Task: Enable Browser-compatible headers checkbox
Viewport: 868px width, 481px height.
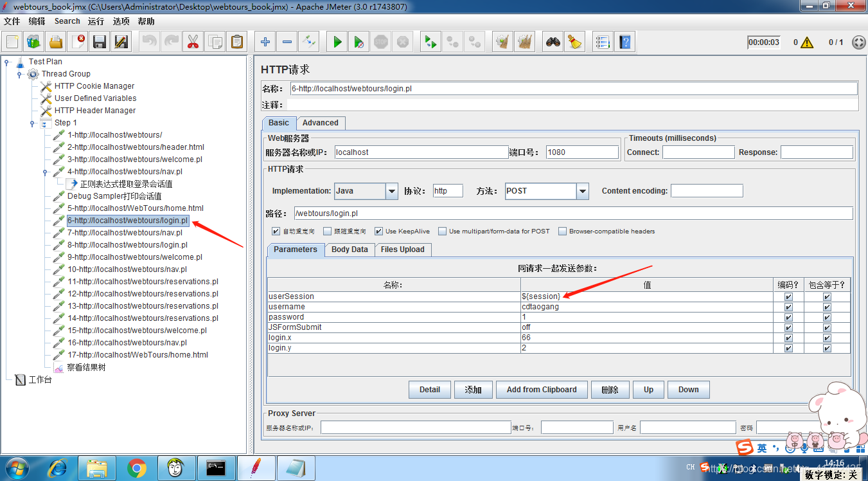Action: click(563, 231)
